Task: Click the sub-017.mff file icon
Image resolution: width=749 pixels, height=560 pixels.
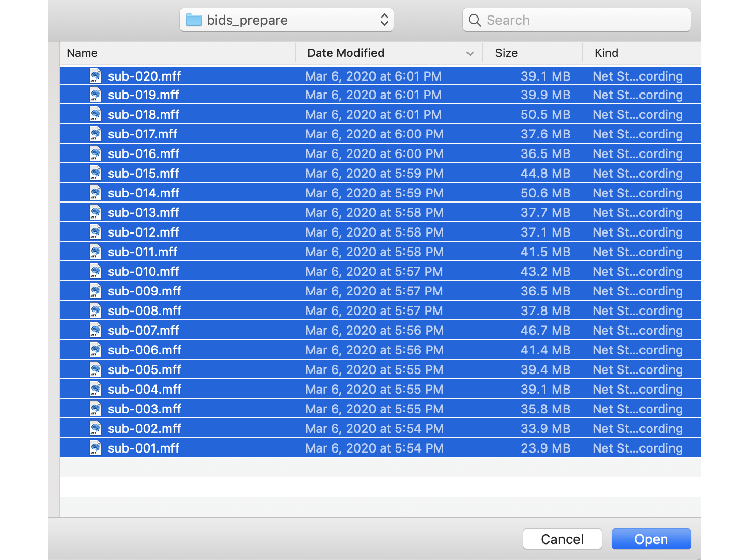Action: tap(96, 134)
